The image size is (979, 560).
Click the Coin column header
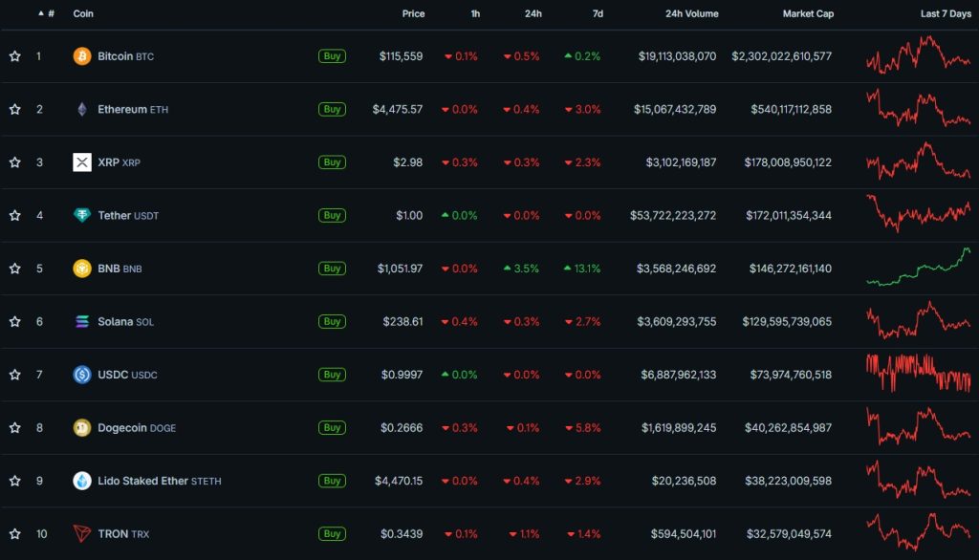click(x=83, y=14)
